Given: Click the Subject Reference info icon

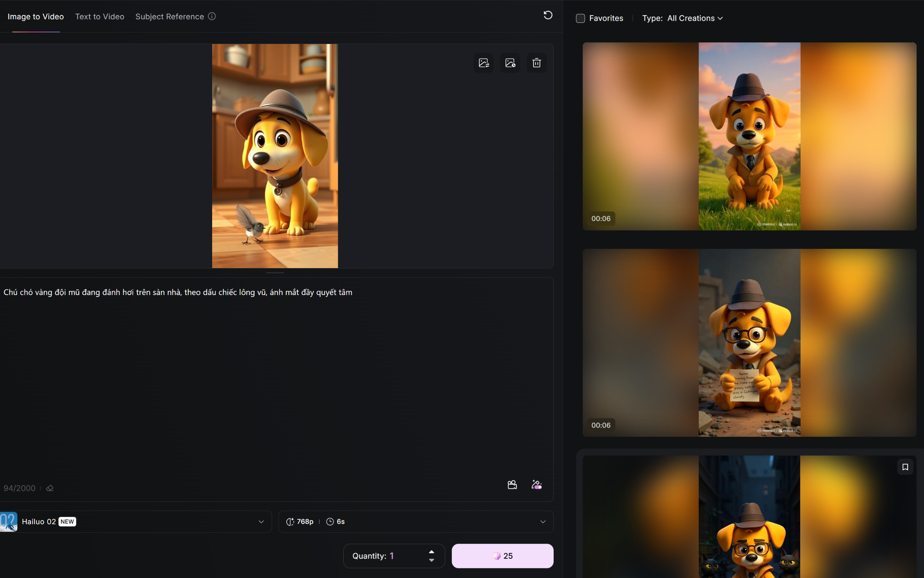Looking at the screenshot, I should [212, 16].
